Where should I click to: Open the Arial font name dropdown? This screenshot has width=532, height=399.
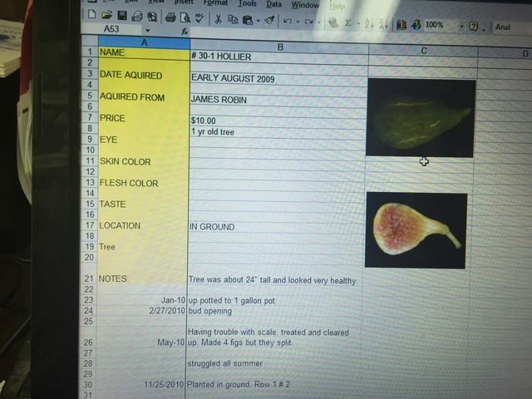pyautogui.click(x=503, y=27)
